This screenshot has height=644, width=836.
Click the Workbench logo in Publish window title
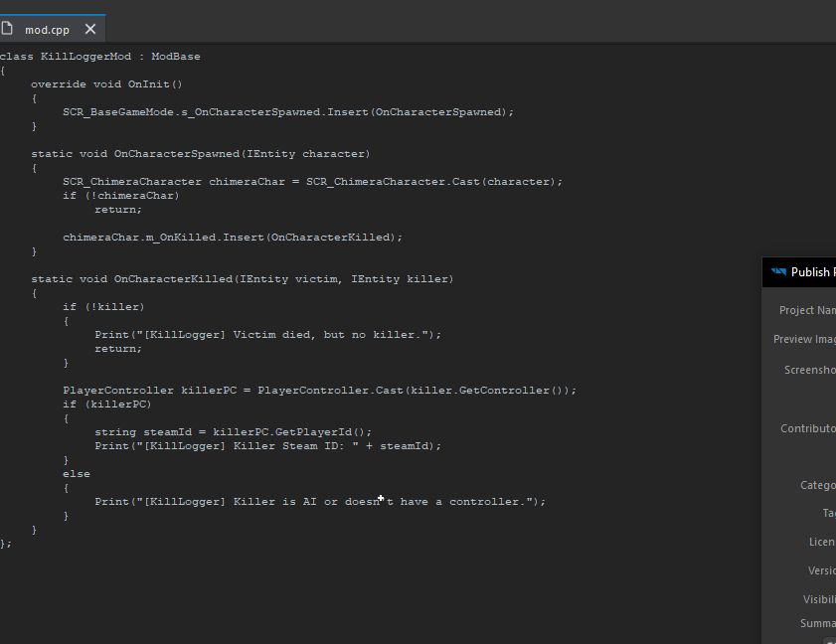[x=777, y=272]
